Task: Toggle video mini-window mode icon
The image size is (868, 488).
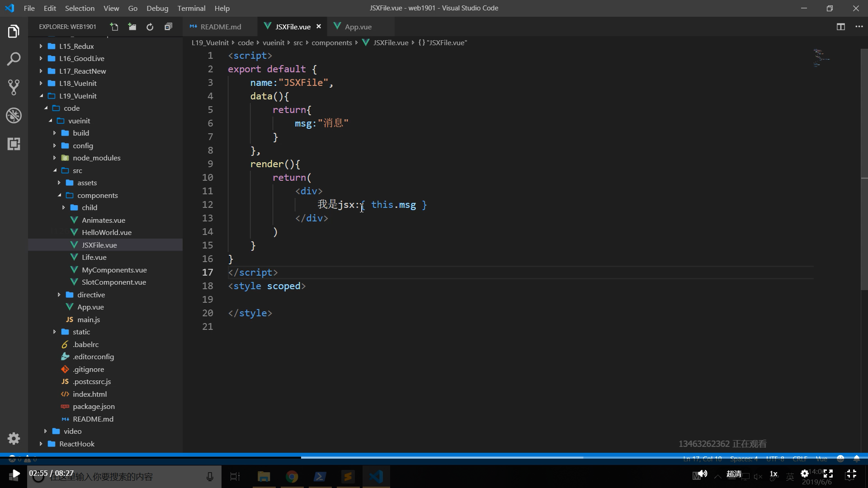Action: pos(851,474)
